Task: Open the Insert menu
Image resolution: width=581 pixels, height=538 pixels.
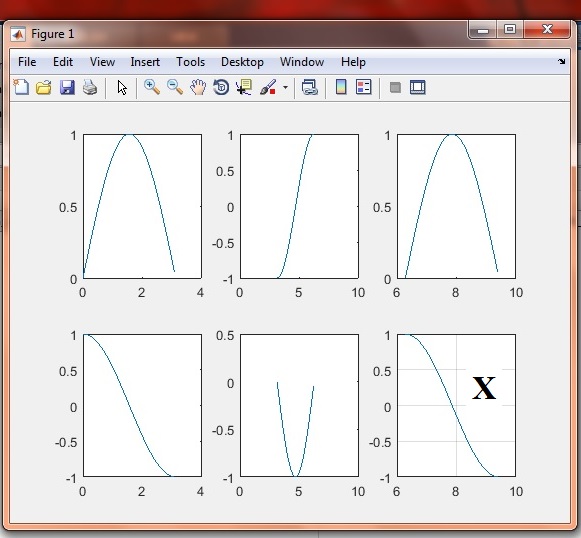Action: point(145,62)
